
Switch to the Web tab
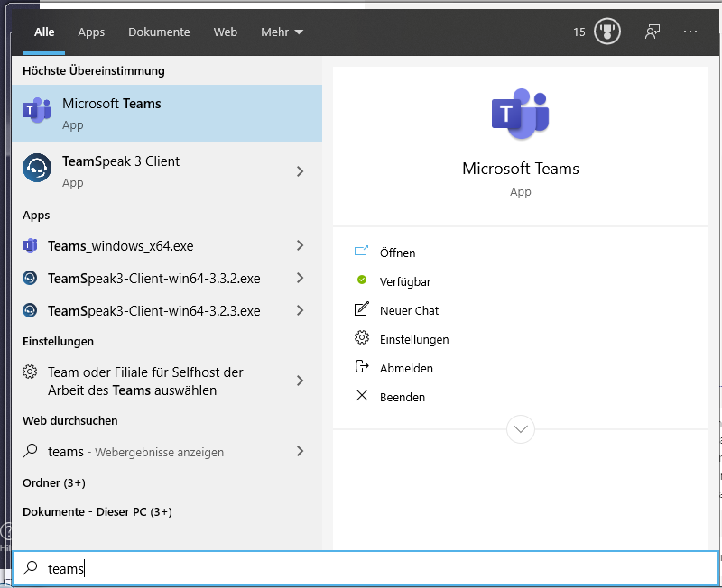click(225, 32)
